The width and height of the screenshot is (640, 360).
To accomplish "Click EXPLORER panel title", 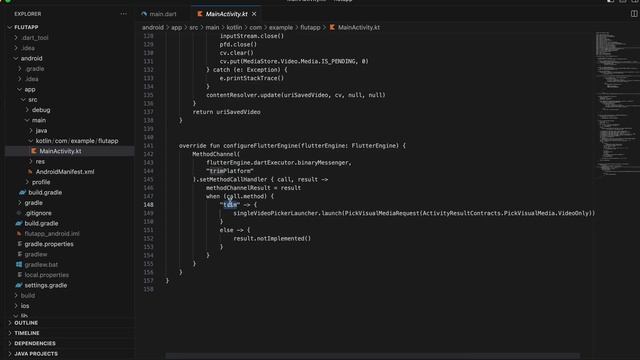I will [x=28, y=14].
